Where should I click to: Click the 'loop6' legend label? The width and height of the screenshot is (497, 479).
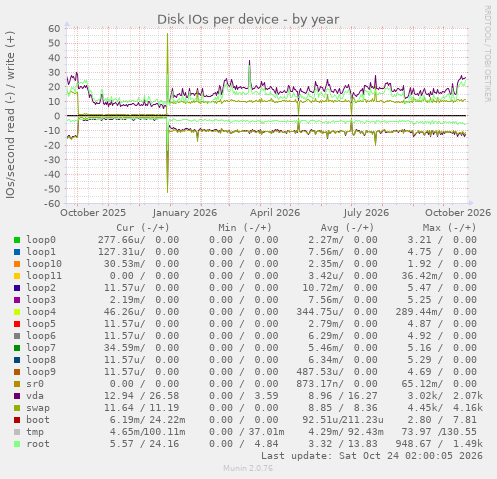(41, 336)
